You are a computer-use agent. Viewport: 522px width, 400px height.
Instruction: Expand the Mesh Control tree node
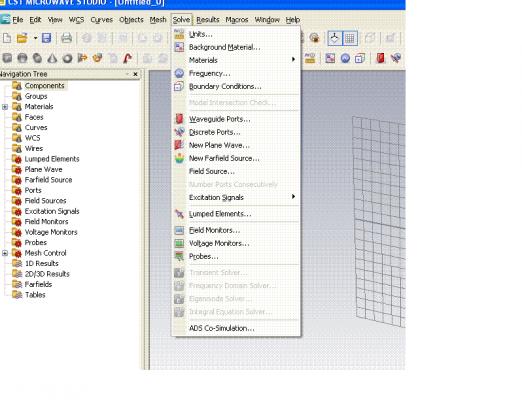point(5,253)
